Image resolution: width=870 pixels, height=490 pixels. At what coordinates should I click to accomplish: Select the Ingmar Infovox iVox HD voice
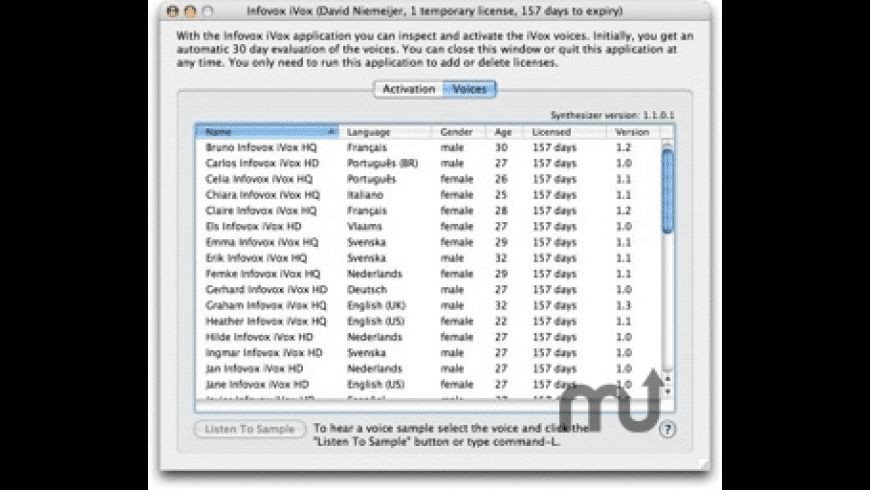tap(428, 353)
